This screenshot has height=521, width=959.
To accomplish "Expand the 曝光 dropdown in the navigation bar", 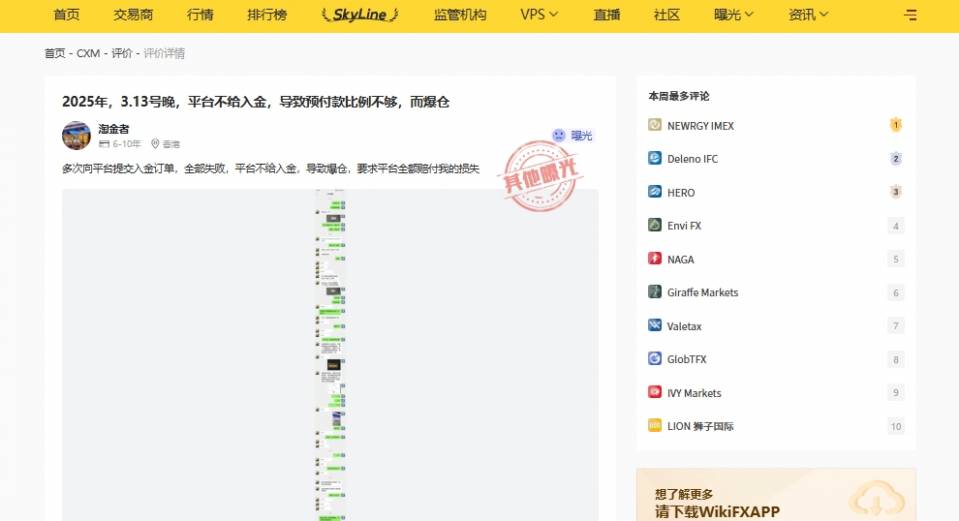I will coord(733,14).
